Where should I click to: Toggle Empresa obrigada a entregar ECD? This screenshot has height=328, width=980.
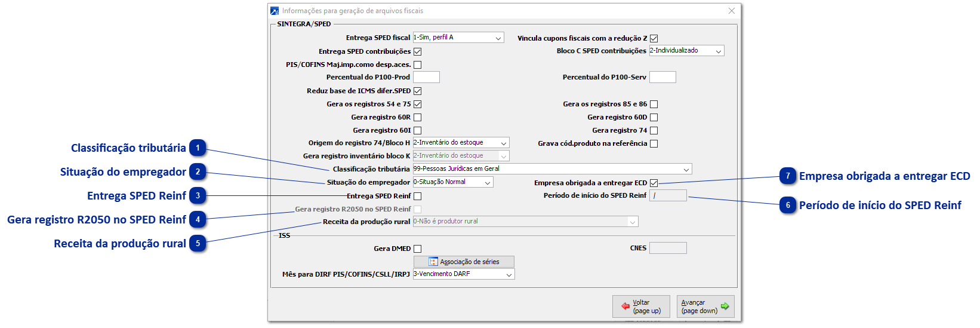pos(654,183)
